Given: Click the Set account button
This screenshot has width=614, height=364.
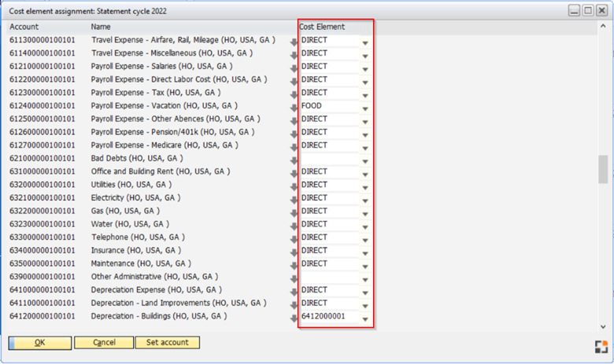Looking at the screenshot, I should (167, 343).
